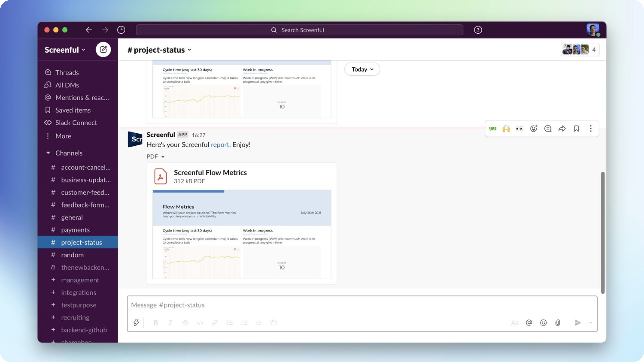Viewport: 644px width, 362px height.
Task: Open shortcuts lightning bolt in composer
Action: tap(136, 323)
